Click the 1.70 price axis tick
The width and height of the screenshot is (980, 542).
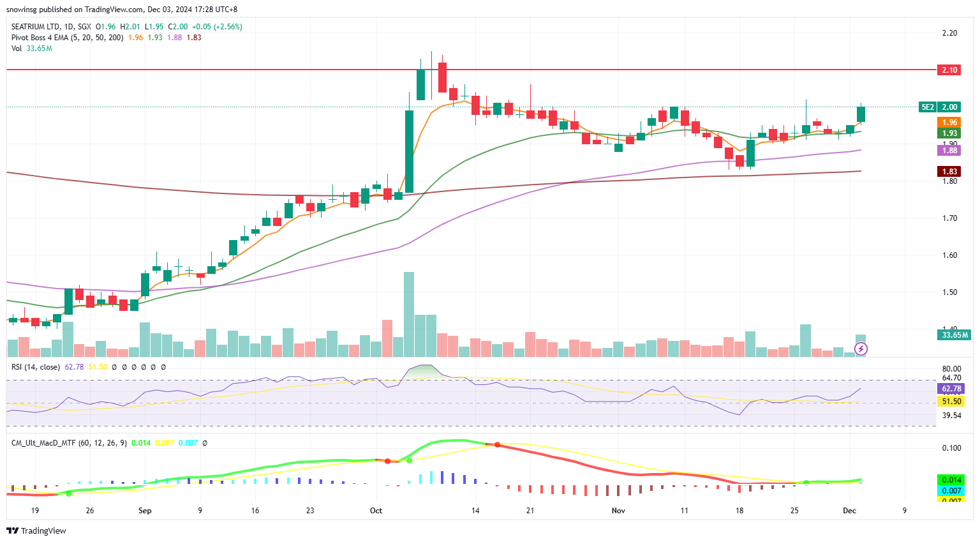pyautogui.click(x=949, y=218)
